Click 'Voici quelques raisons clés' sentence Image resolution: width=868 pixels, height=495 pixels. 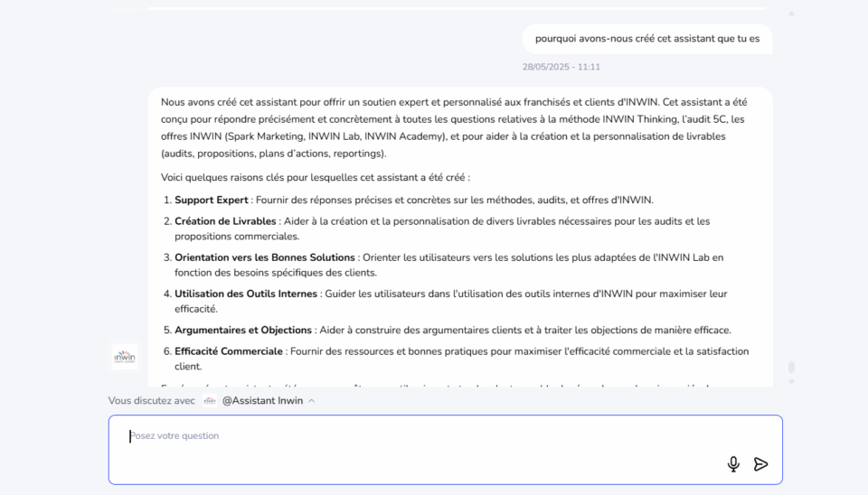coord(315,178)
